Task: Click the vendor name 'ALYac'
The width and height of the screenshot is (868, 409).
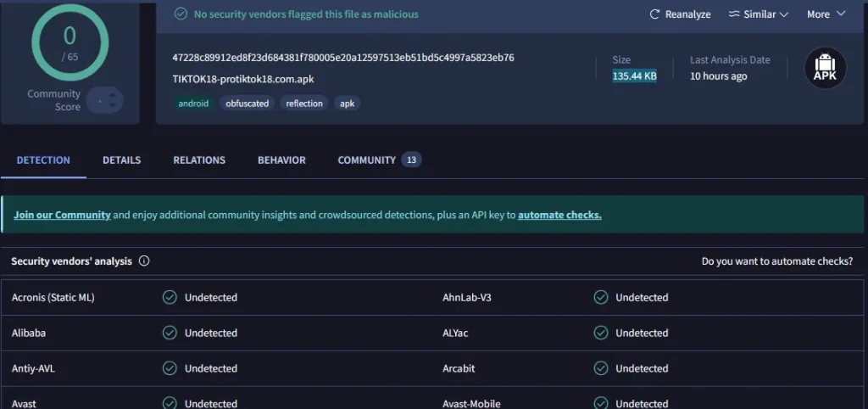Action: tap(455, 333)
